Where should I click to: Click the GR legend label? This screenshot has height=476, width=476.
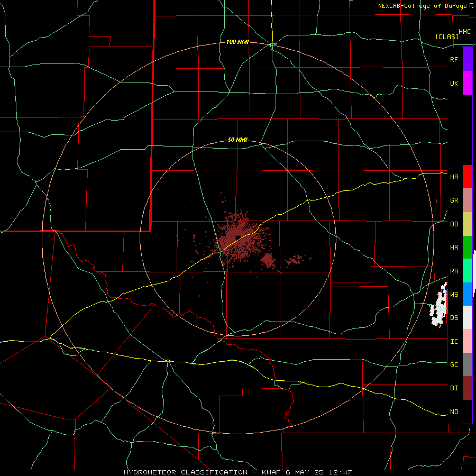(454, 200)
